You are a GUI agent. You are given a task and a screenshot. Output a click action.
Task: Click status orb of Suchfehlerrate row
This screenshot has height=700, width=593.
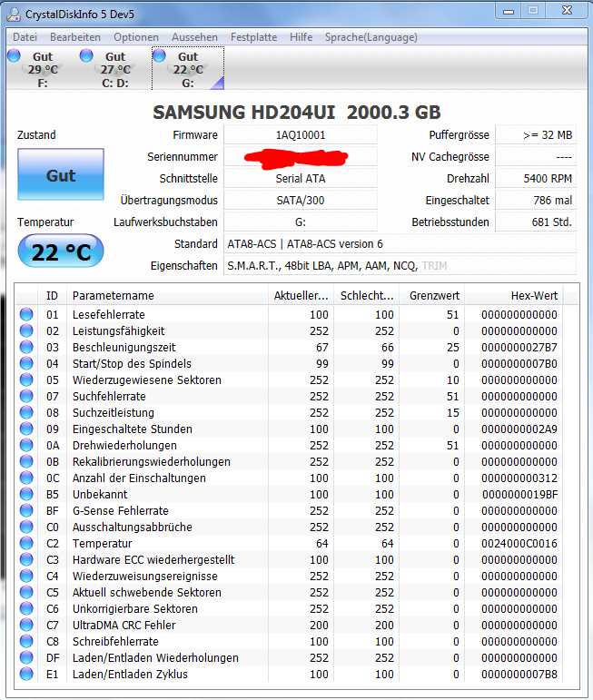[26, 396]
